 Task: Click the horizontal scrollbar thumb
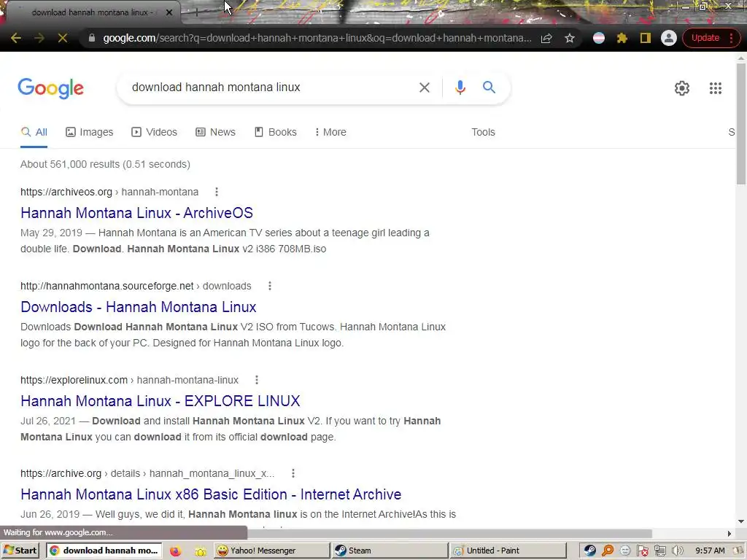point(448,533)
